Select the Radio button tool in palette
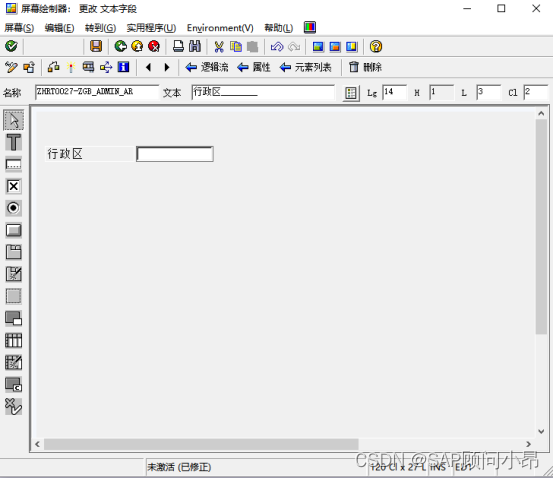Viewport: 554px width, 479px height. pos(13,208)
